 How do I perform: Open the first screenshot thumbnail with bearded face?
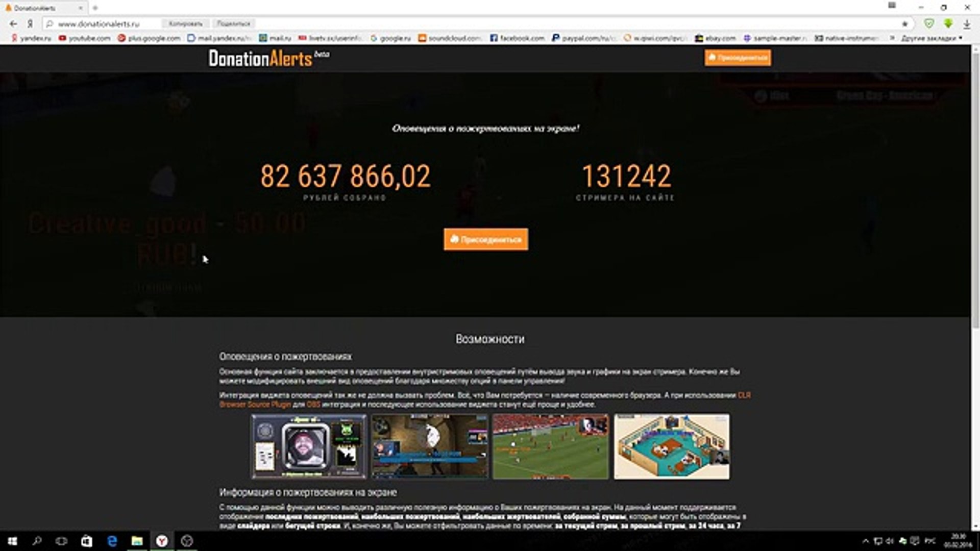(309, 446)
